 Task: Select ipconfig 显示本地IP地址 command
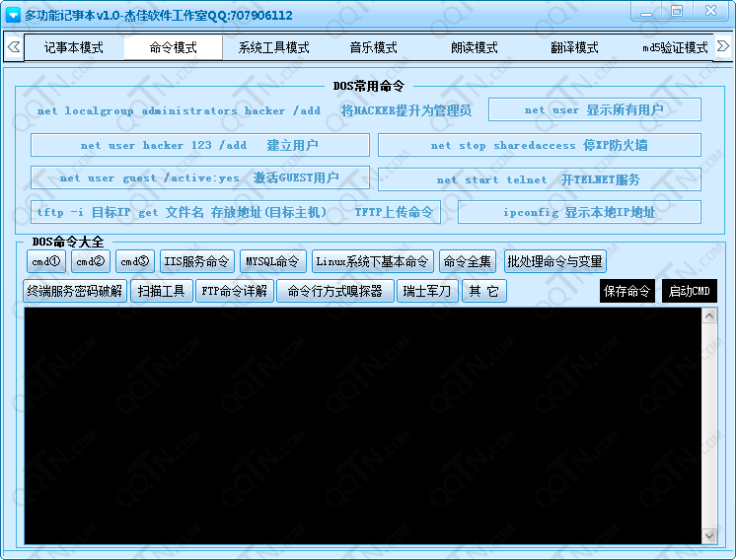579,212
